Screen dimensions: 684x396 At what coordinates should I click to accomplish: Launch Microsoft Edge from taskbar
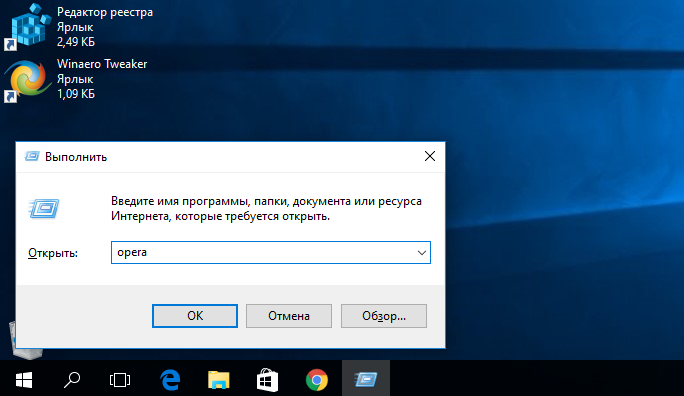point(170,379)
